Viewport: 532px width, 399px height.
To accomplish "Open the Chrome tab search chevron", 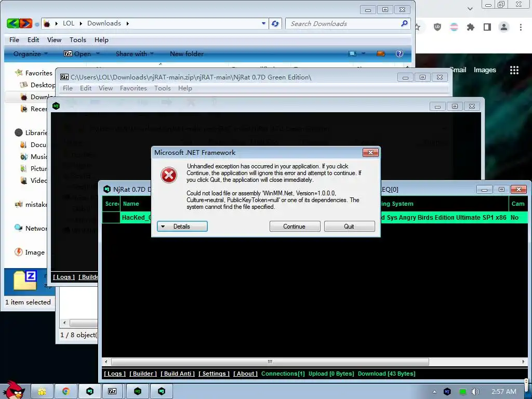I will click(470, 8).
